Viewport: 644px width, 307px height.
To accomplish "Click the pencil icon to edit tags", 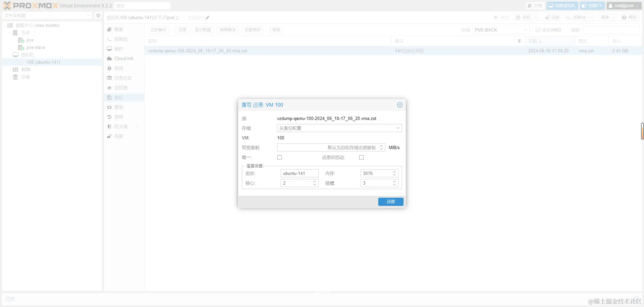I will pyautogui.click(x=208, y=18).
